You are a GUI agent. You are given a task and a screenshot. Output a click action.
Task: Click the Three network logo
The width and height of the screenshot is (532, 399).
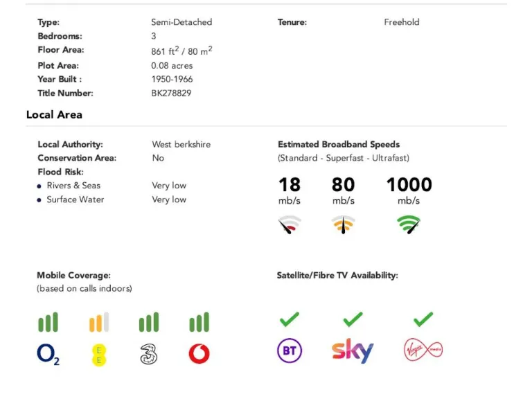[x=148, y=354]
